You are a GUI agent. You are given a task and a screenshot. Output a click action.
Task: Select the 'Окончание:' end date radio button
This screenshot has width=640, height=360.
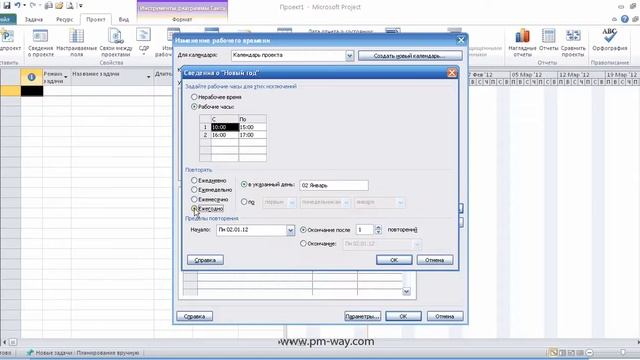click(303, 244)
